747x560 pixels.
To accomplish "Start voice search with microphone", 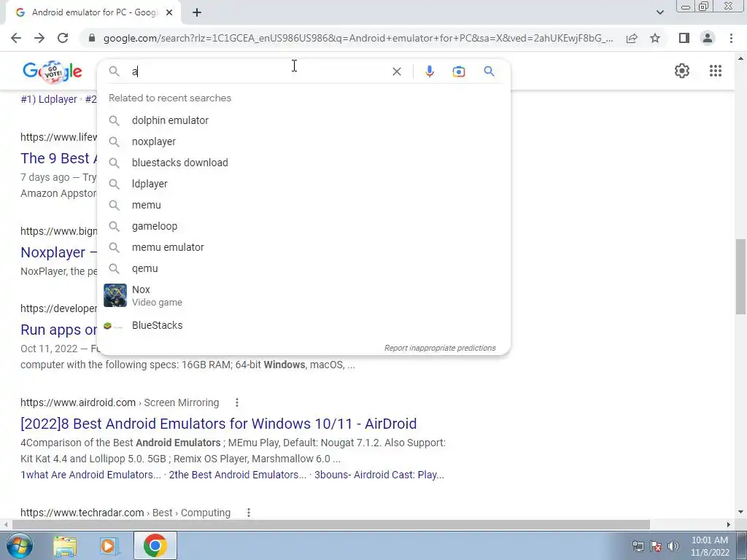I will point(429,71).
